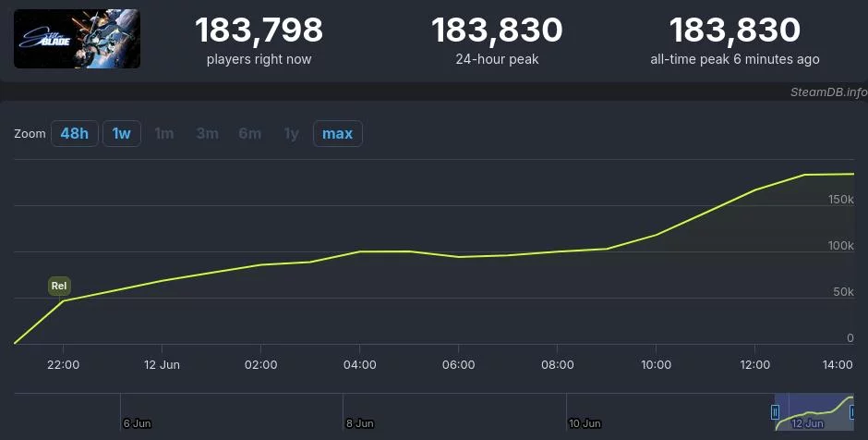Click the all-time peak 6 minutes ago text
This screenshot has width=868, height=440.
coord(735,59)
